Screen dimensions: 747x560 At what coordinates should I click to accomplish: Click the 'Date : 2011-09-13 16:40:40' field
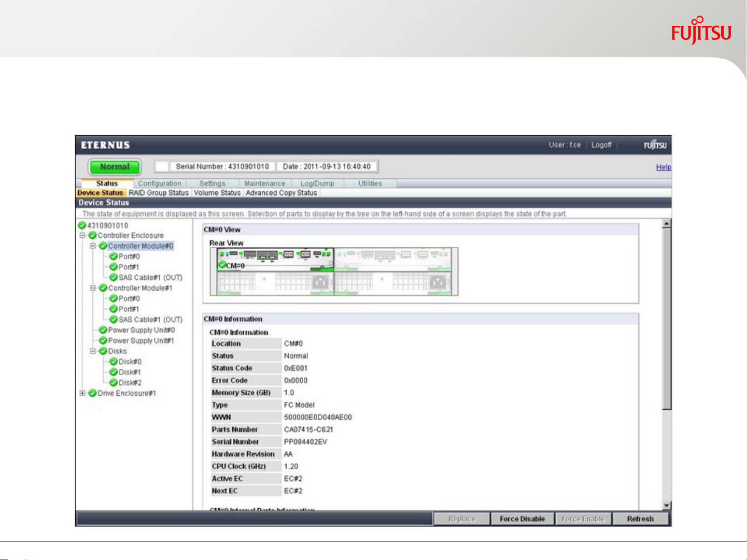tap(327, 166)
